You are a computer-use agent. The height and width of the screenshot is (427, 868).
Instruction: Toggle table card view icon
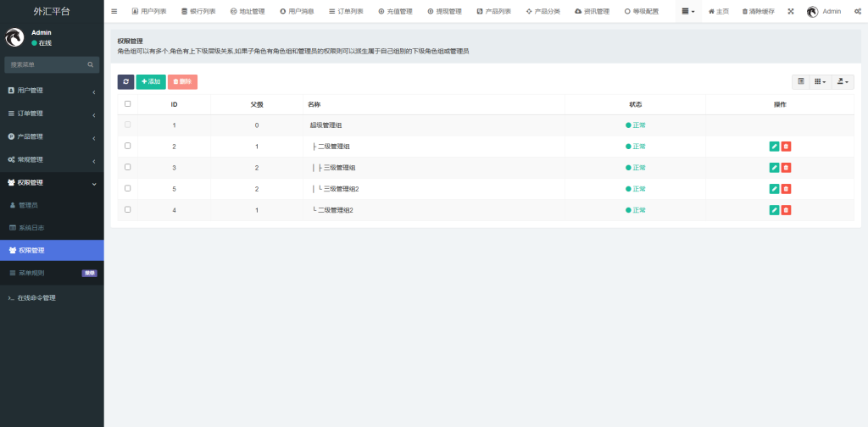click(801, 81)
